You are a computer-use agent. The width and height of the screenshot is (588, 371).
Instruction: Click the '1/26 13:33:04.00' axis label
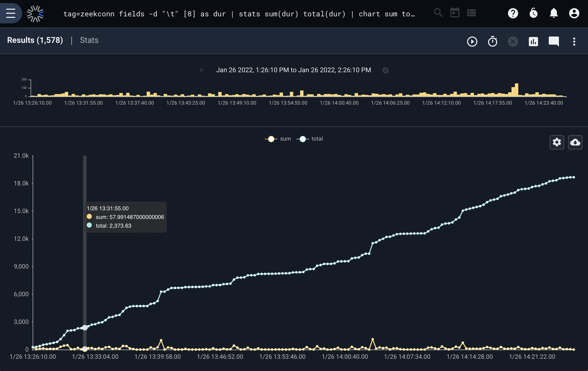(95, 357)
